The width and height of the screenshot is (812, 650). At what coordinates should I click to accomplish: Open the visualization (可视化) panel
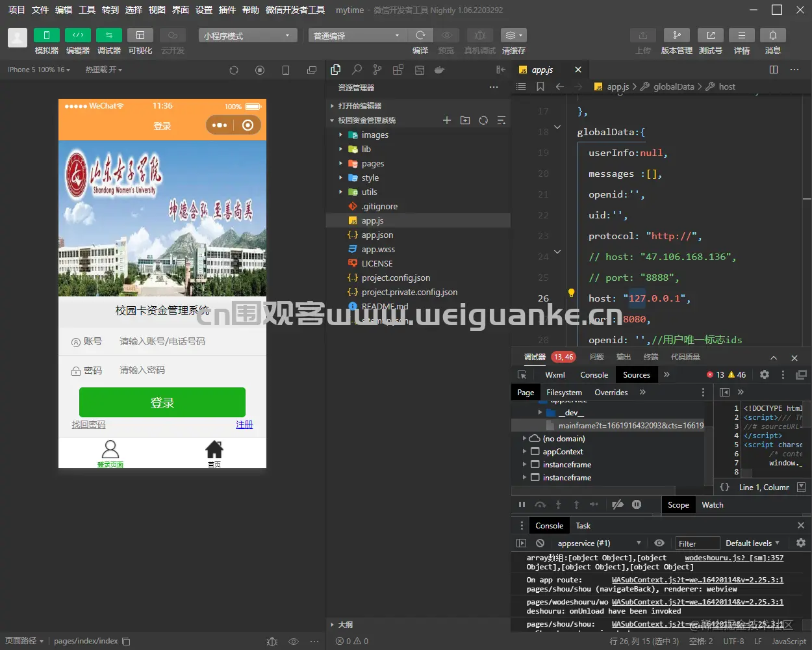coord(140,35)
